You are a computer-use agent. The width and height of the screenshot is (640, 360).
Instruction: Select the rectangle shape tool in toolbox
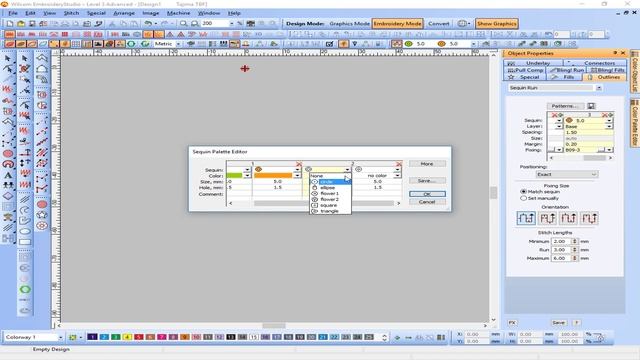coord(25,242)
